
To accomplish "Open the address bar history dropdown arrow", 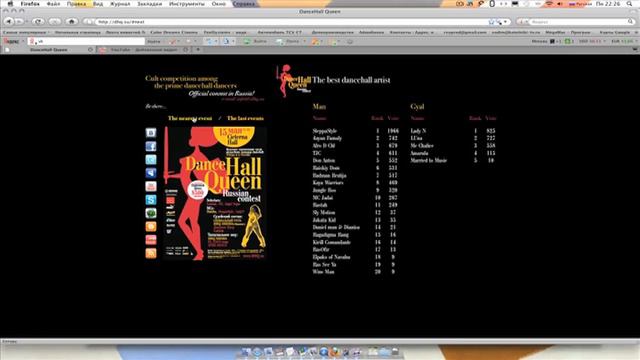I will (x=505, y=22).
